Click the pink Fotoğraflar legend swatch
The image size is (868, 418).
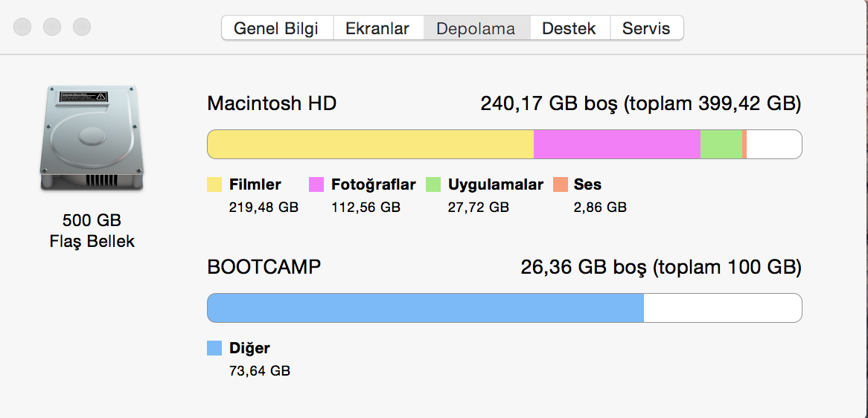pos(316,184)
